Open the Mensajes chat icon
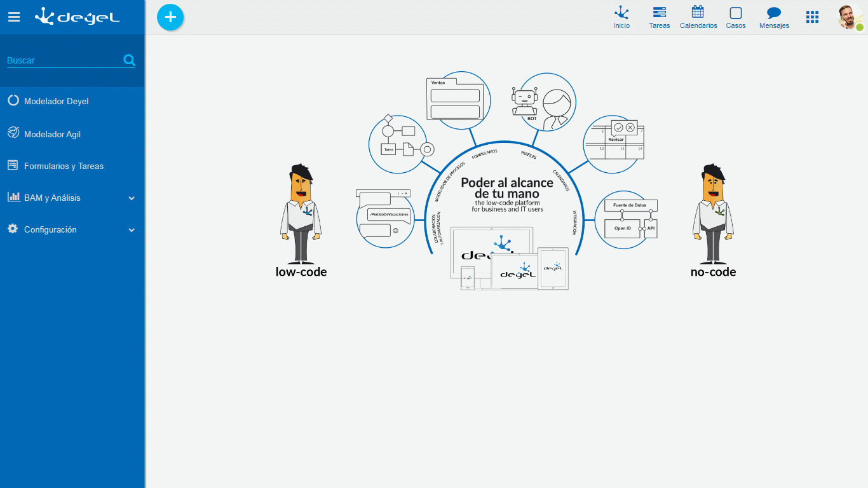The image size is (868, 488). click(x=774, y=17)
